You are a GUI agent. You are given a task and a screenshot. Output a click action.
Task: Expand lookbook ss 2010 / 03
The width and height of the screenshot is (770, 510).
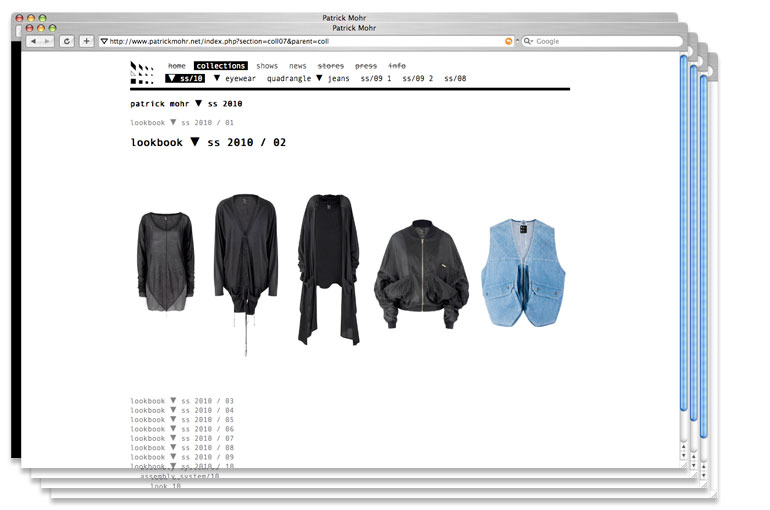pos(182,401)
